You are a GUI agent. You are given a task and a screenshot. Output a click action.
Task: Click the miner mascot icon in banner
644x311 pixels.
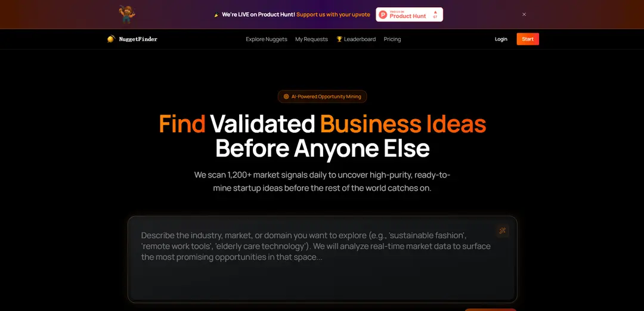click(127, 14)
